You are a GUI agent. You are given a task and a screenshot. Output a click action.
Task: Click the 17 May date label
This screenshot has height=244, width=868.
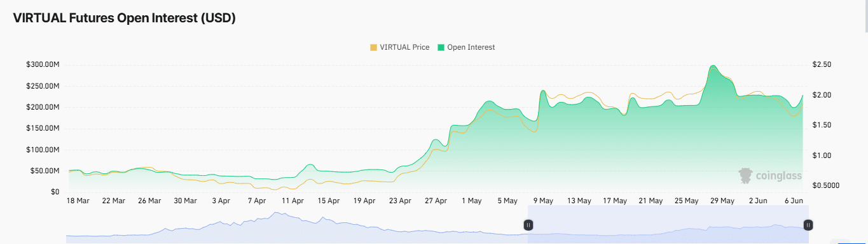615,201
